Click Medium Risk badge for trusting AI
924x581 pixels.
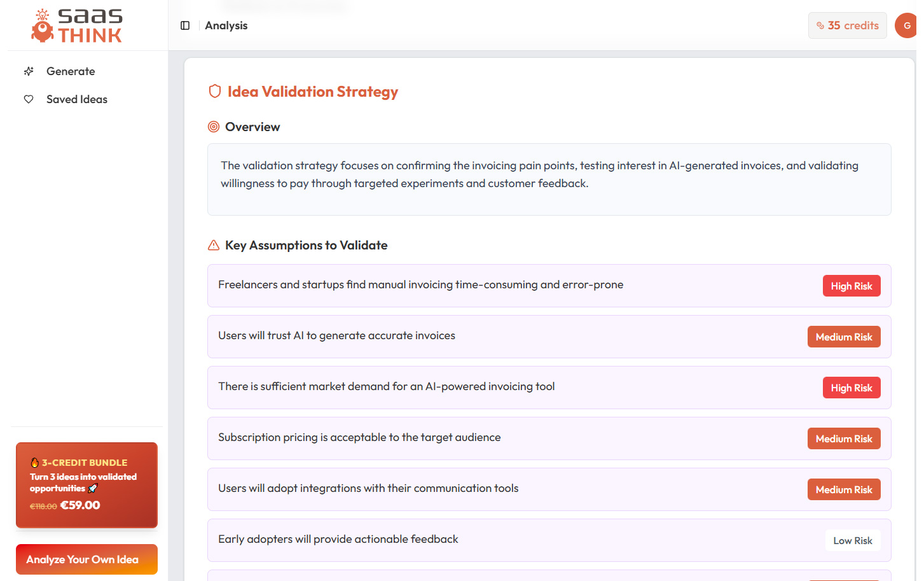[x=843, y=337]
